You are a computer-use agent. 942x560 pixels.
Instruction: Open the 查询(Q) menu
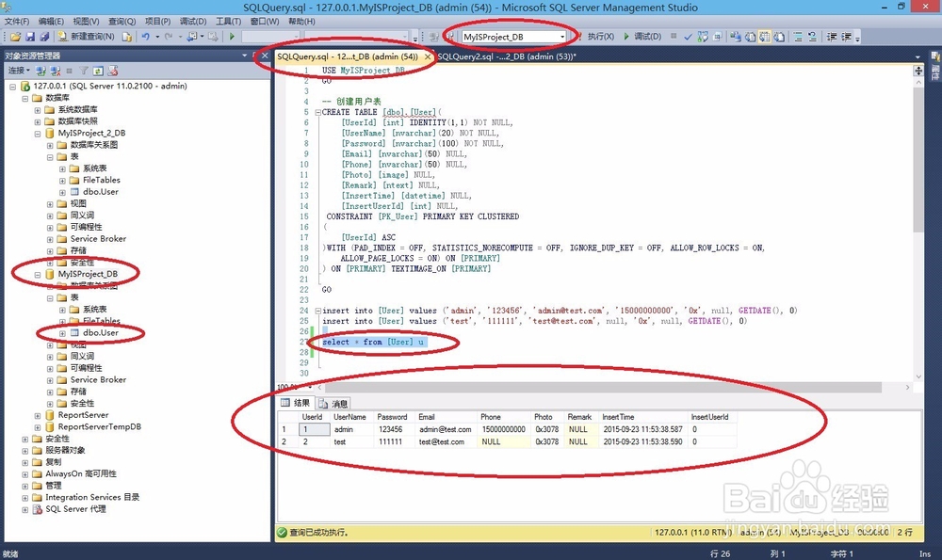tap(122, 21)
